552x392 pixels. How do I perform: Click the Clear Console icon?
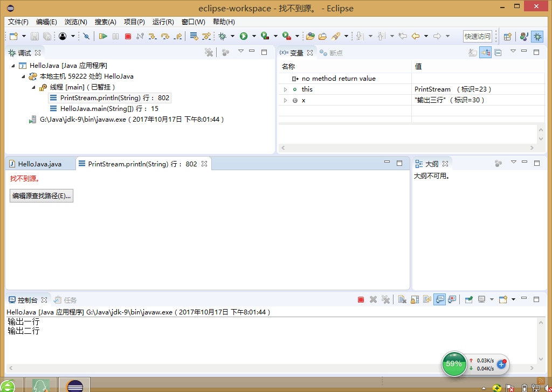(402, 299)
